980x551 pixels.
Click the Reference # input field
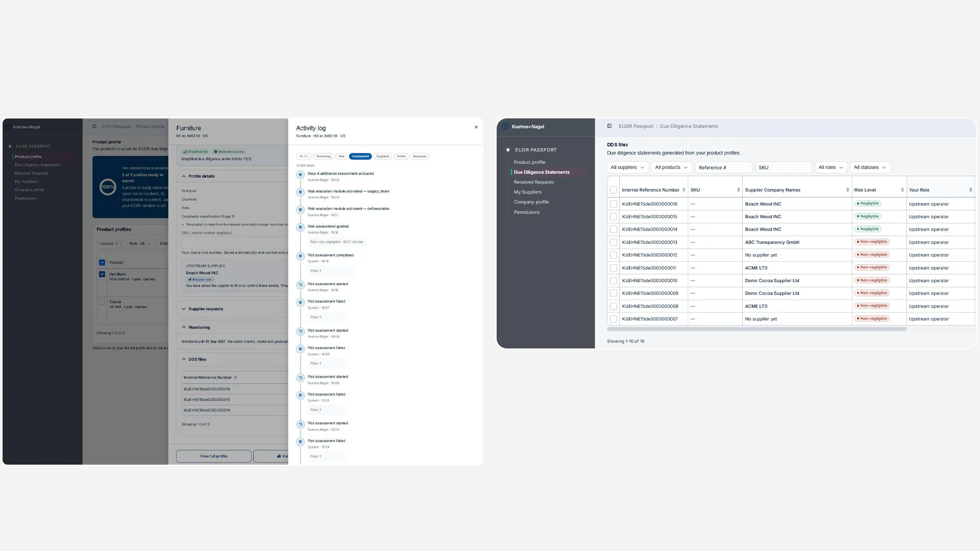723,167
